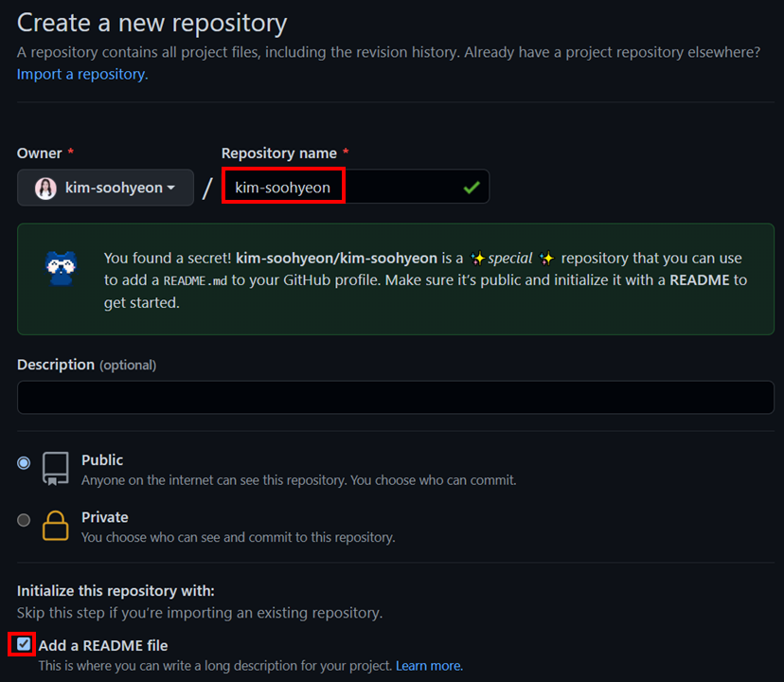Click the Description text field
The height and width of the screenshot is (682, 784).
tap(396, 397)
